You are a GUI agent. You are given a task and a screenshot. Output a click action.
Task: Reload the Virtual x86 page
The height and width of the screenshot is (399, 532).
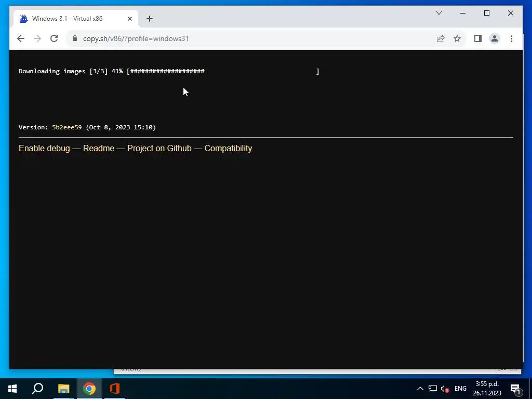click(x=54, y=38)
